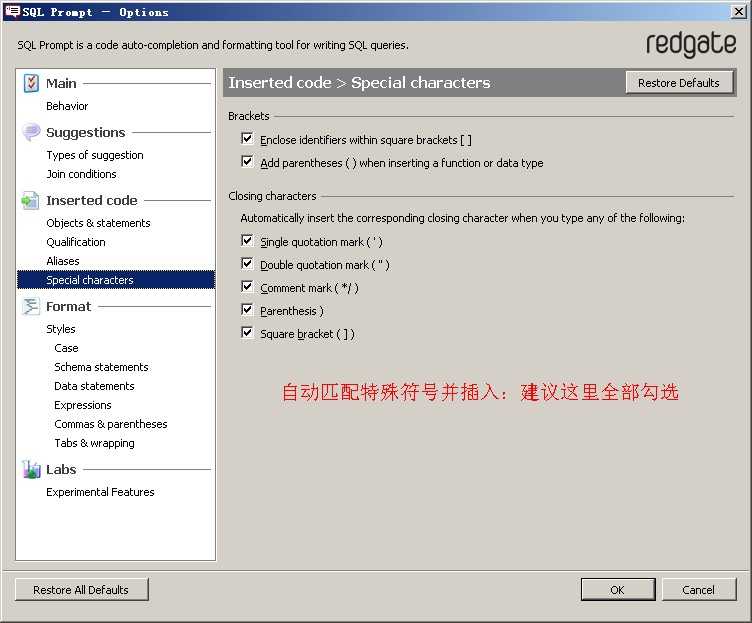Click the Closing characters group label
Image resolution: width=752 pixels, height=623 pixels.
[x=272, y=196]
